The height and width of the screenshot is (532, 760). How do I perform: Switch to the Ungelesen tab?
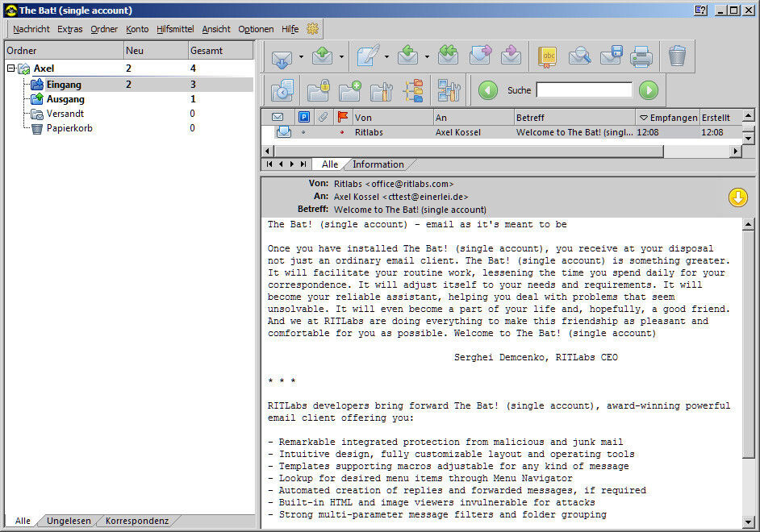point(68,521)
